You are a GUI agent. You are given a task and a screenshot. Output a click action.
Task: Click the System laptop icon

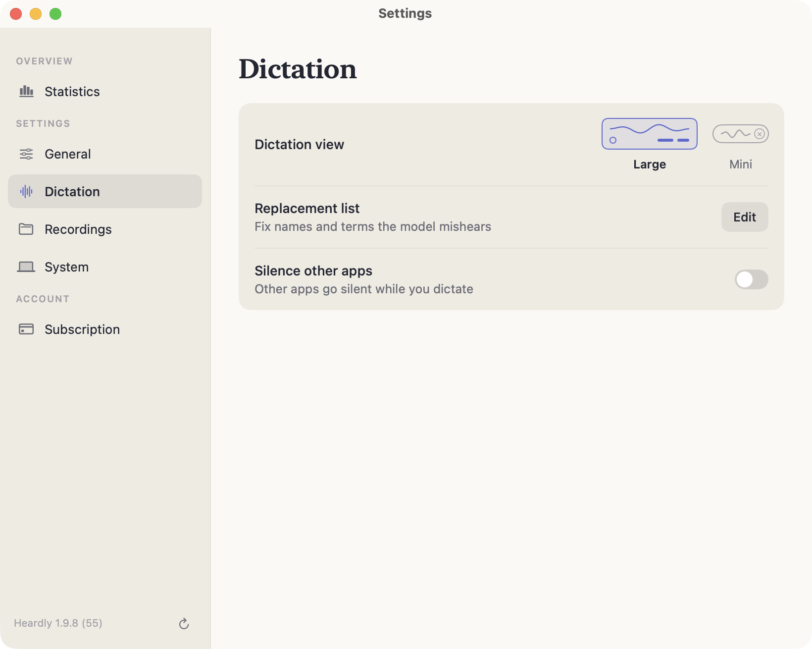[x=26, y=267]
